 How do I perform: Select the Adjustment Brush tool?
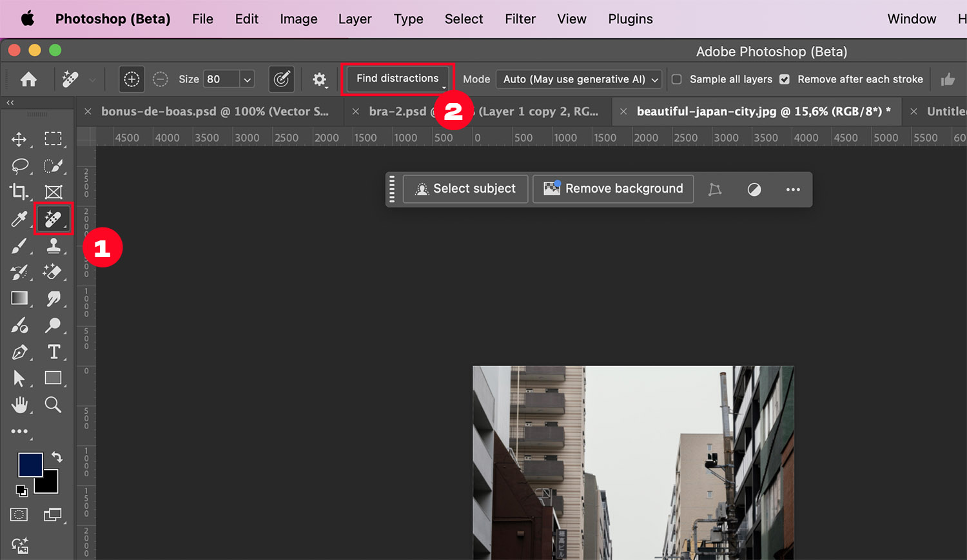click(x=19, y=325)
